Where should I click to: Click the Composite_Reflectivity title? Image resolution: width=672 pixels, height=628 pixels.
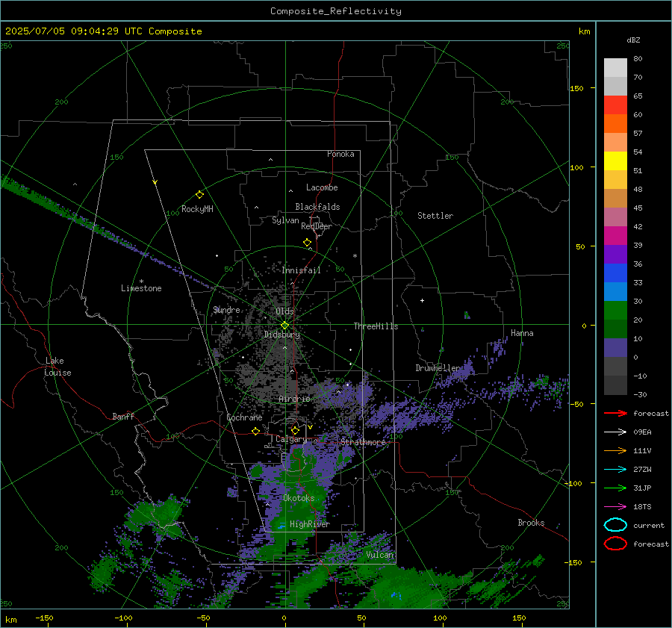click(336, 11)
